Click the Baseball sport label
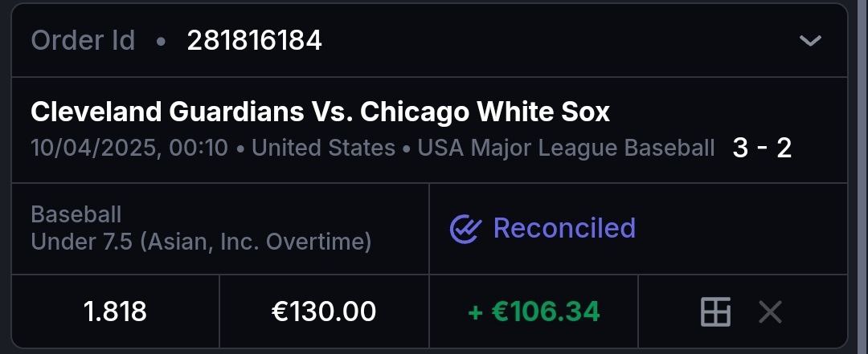The image size is (868, 354). [x=76, y=214]
